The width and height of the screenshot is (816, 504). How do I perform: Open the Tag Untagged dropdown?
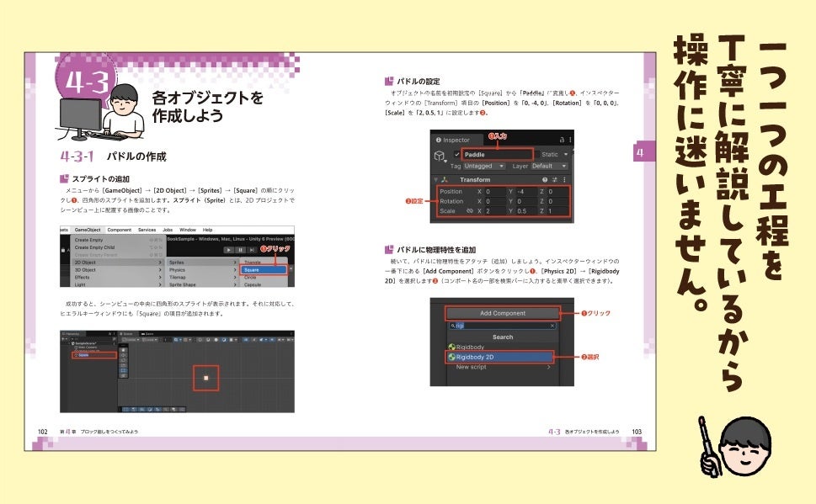[x=483, y=167]
